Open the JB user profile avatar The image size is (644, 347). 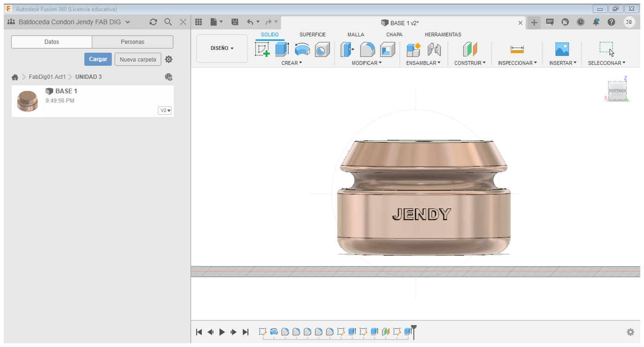pos(629,22)
